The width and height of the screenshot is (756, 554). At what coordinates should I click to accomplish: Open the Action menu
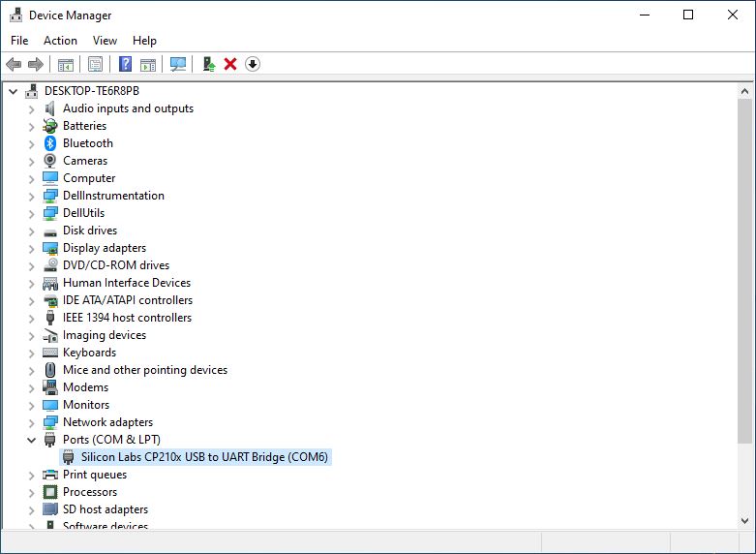[x=60, y=41]
